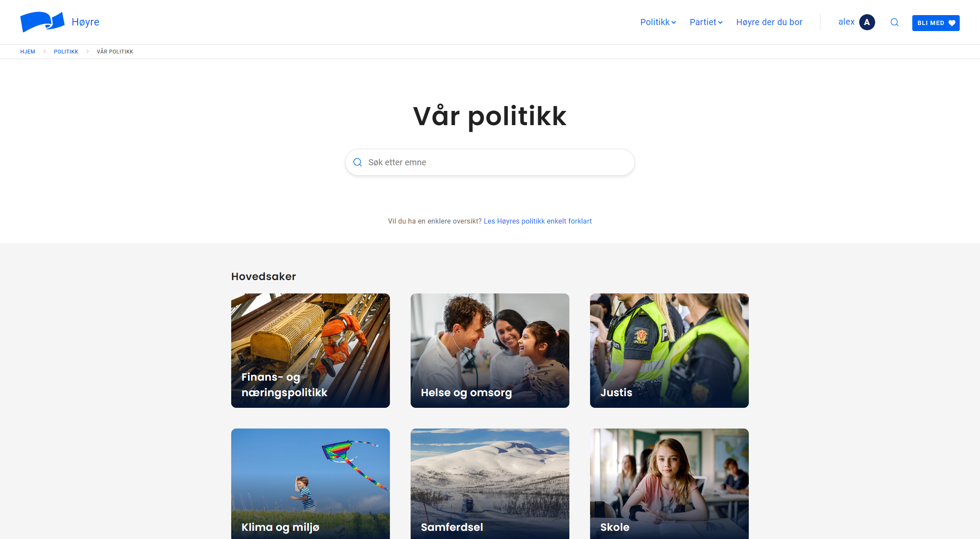Screen dimensions: 980x539
Task: Expand the Partiet dropdown menu
Action: click(x=706, y=22)
